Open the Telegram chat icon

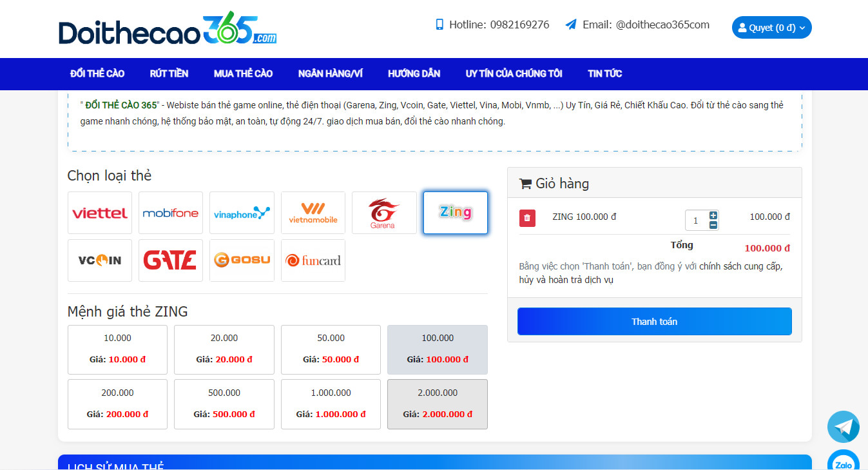pyautogui.click(x=844, y=427)
